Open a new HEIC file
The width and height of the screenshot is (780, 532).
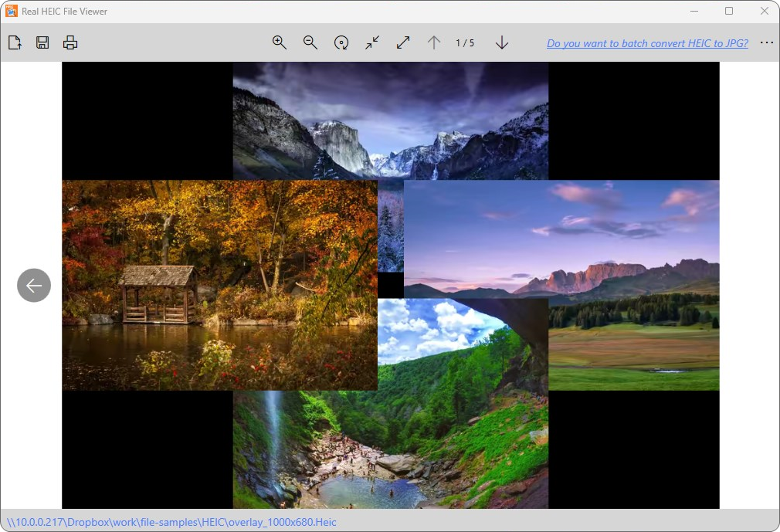point(15,43)
